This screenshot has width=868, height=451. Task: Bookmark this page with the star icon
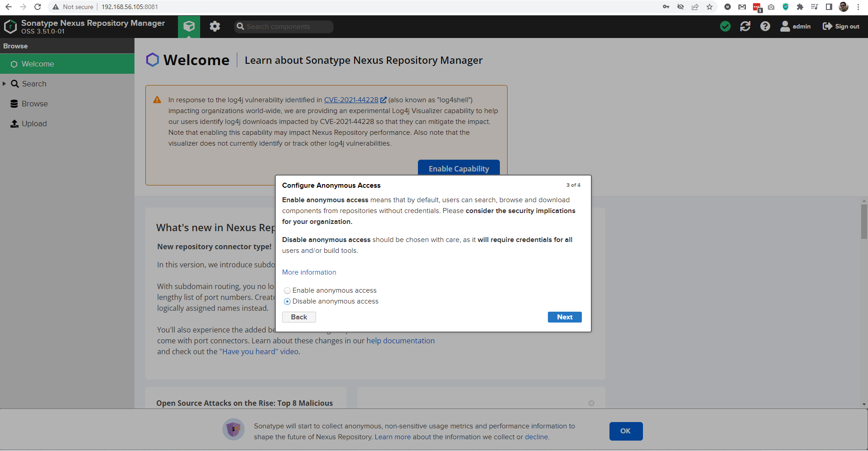[x=710, y=7]
